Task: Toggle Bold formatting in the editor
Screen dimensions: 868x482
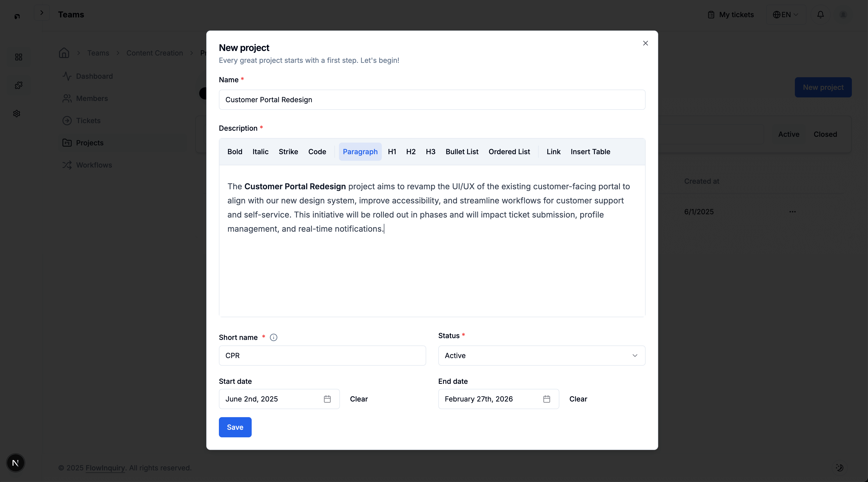Action: click(x=235, y=151)
